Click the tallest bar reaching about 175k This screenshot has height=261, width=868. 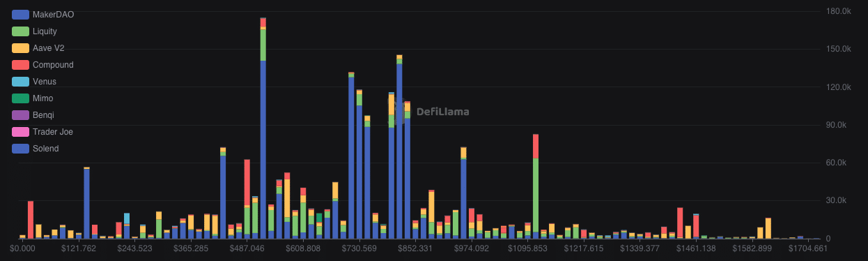[x=263, y=128]
